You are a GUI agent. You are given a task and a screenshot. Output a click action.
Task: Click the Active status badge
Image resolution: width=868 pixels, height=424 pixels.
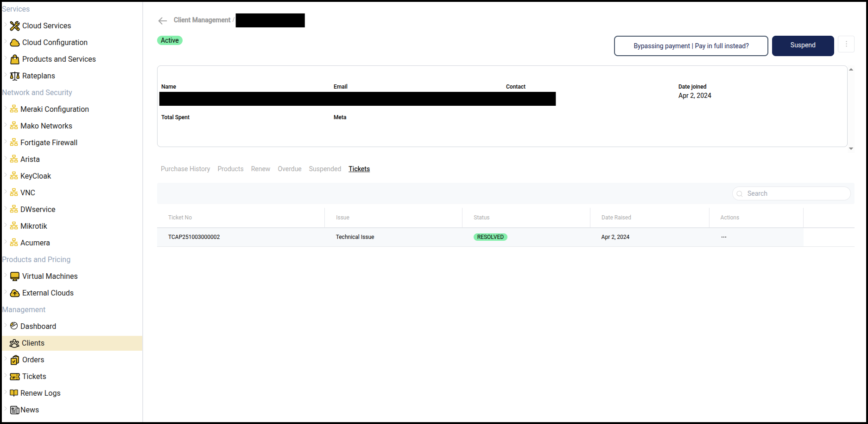(x=170, y=40)
